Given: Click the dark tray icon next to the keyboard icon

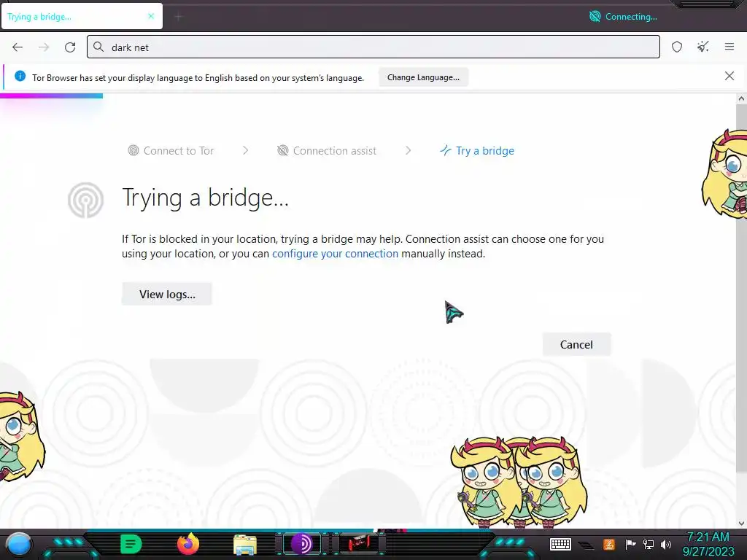Looking at the screenshot, I should point(587,544).
